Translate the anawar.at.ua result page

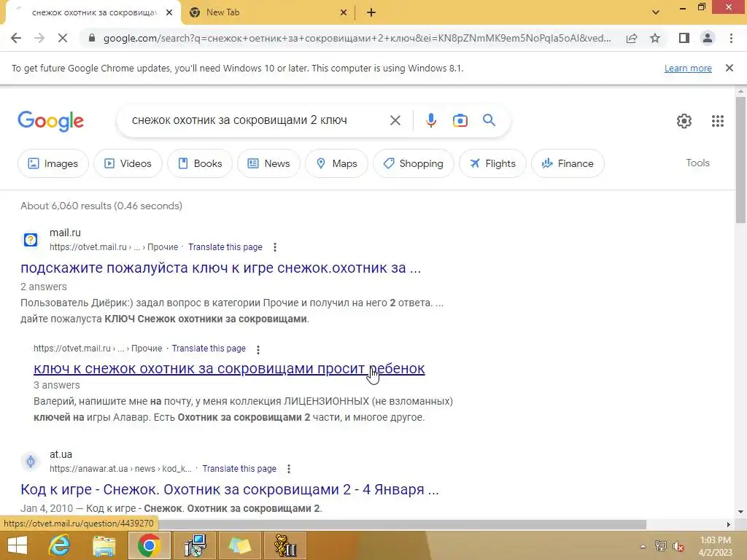(x=239, y=469)
